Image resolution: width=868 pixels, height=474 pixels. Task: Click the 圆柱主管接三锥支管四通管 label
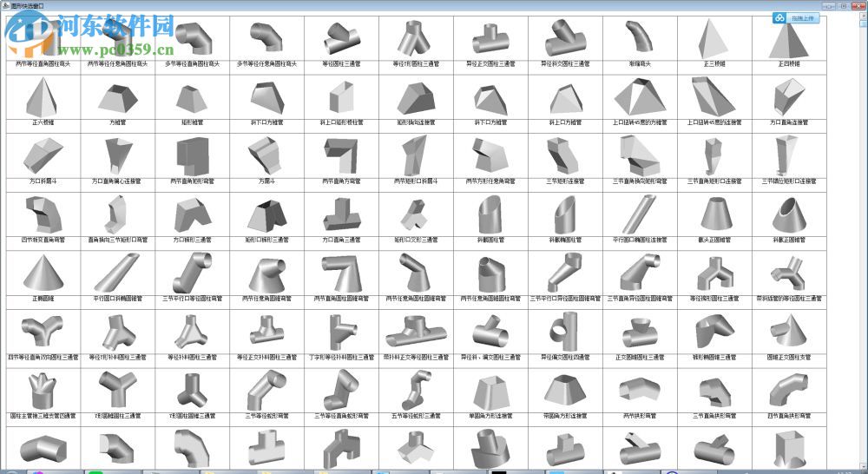point(43,416)
